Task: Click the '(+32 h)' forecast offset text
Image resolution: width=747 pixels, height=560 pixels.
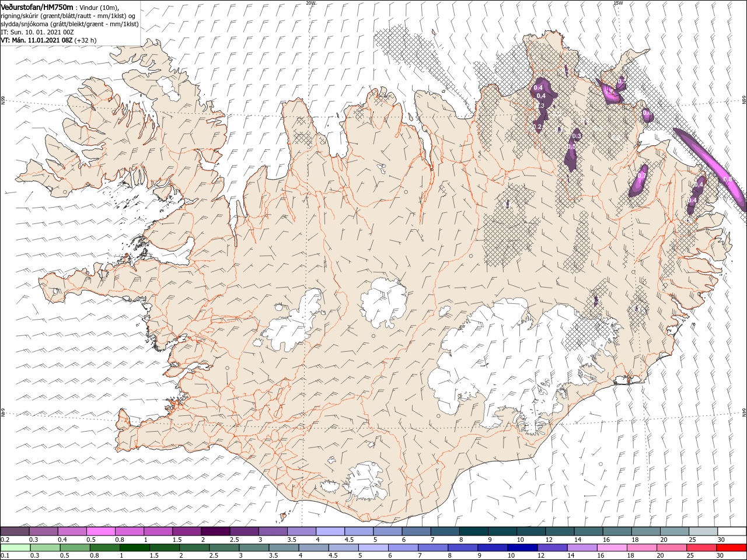Action: [x=85, y=40]
